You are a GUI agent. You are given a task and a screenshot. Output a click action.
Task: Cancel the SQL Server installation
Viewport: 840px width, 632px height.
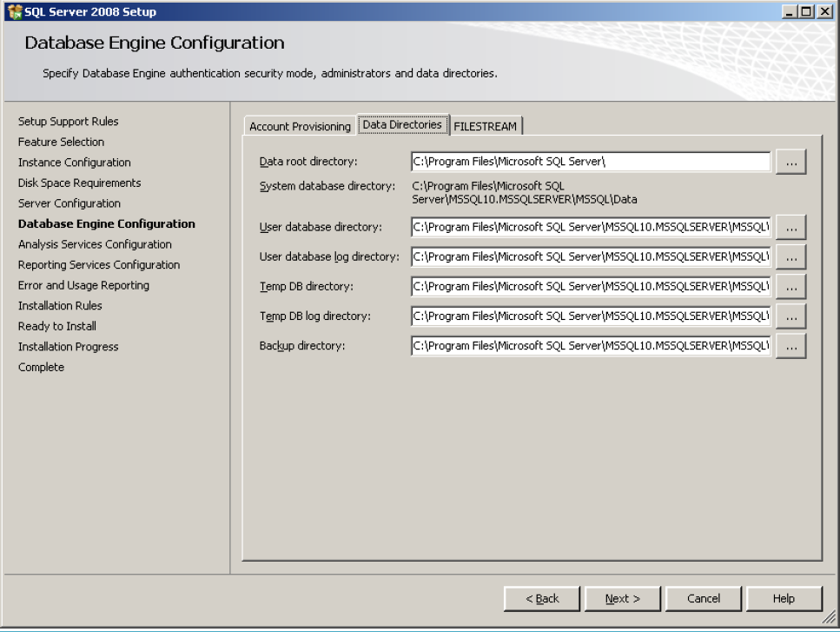[x=703, y=598]
